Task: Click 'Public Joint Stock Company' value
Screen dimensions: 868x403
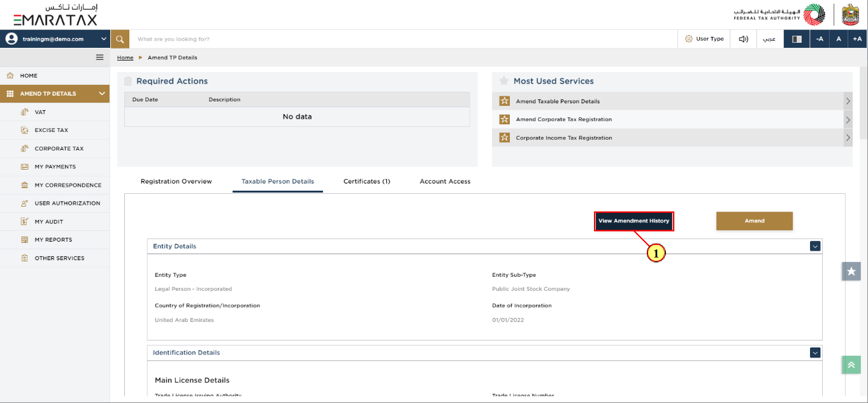Action: click(531, 289)
